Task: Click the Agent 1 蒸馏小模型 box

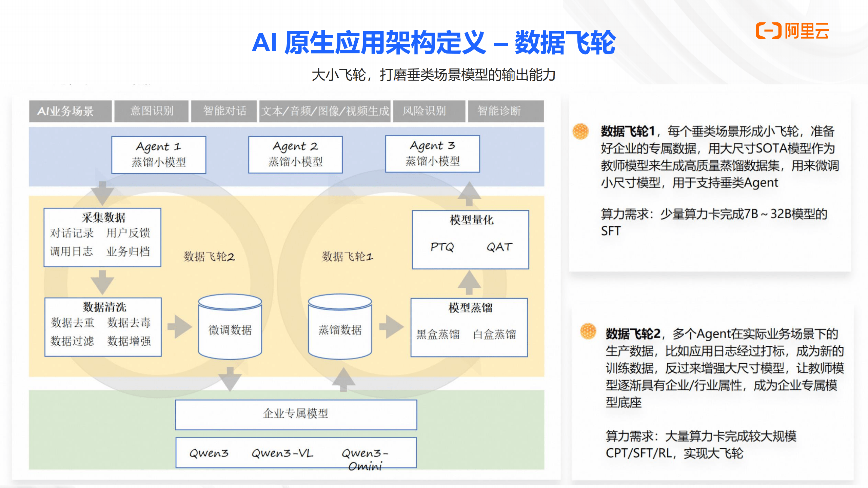Action: tap(159, 155)
